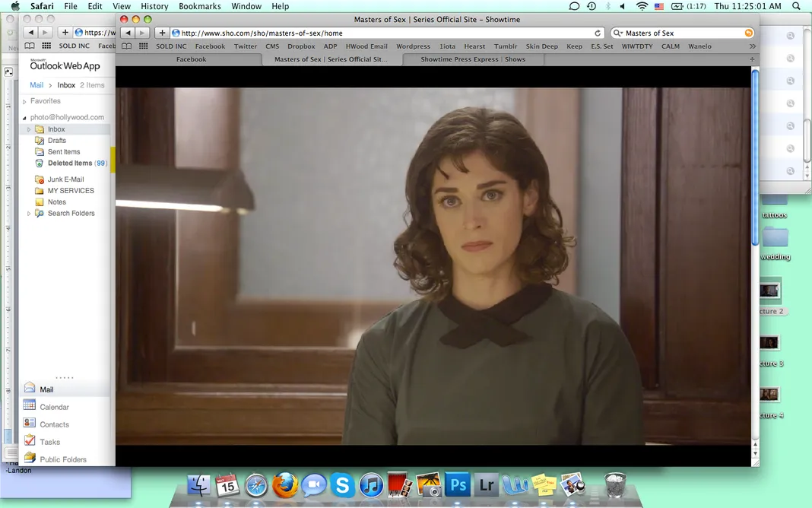The height and width of the screenshot is (508, 812).
Task: Click scroll down arrow on Showtime page
Action: pyautogui.click(x=755, y=454)
